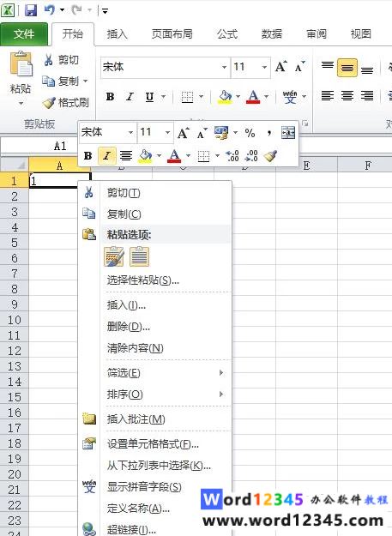Open the ribbon font size 11 dropdown

click(x=264, y=67)
